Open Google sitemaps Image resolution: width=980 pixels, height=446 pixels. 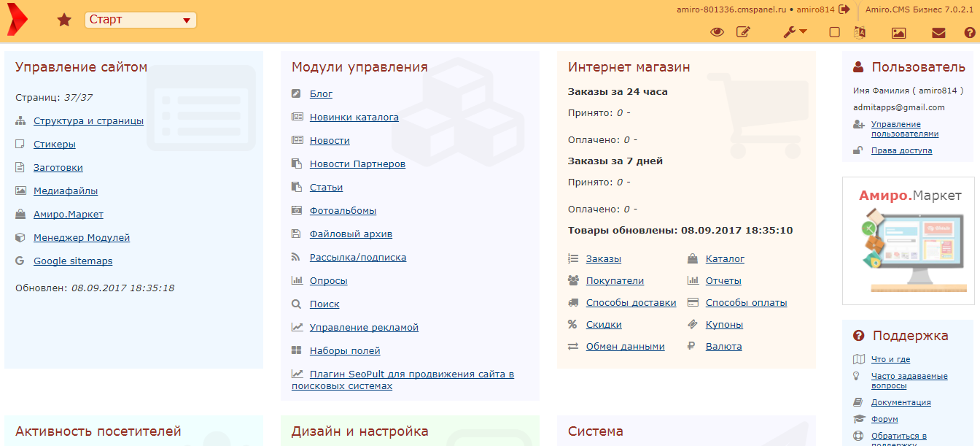[x=73, y=261]
